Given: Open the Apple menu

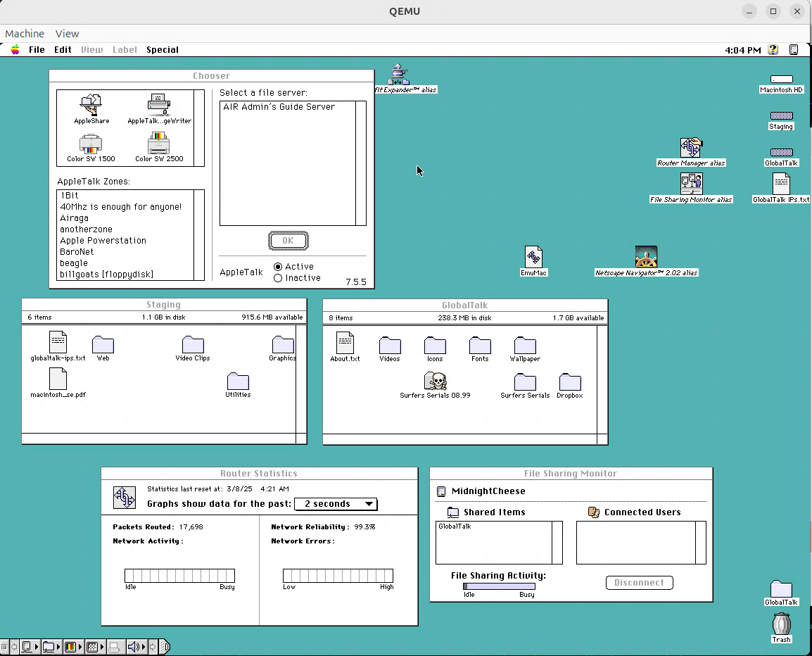Looking at the screenshot, I should coord(15,50).
